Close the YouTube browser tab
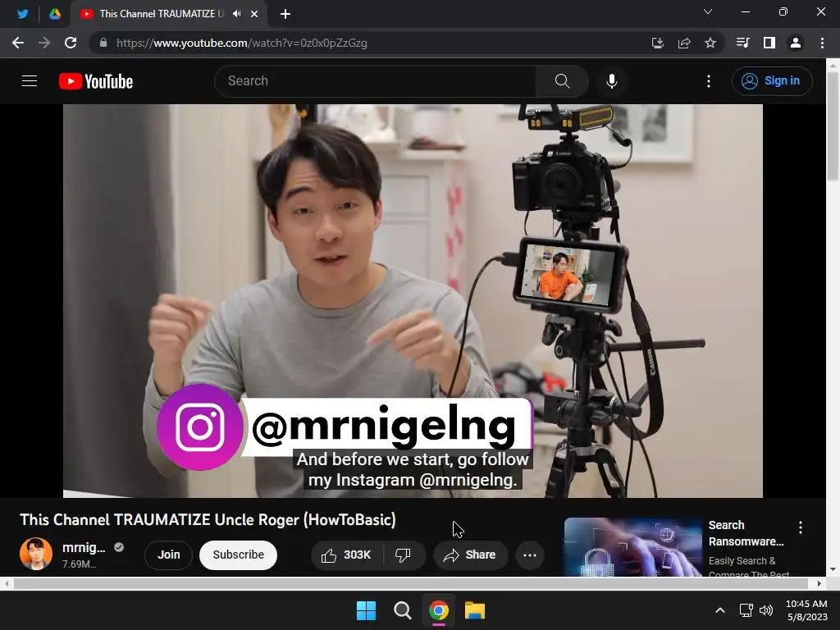840x630 pixels. tap(254, 14)
